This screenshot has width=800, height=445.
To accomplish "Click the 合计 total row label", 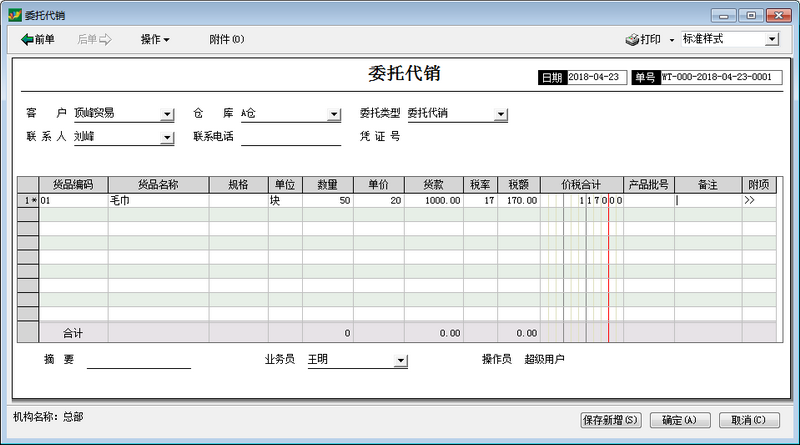I will pos(73,333).
